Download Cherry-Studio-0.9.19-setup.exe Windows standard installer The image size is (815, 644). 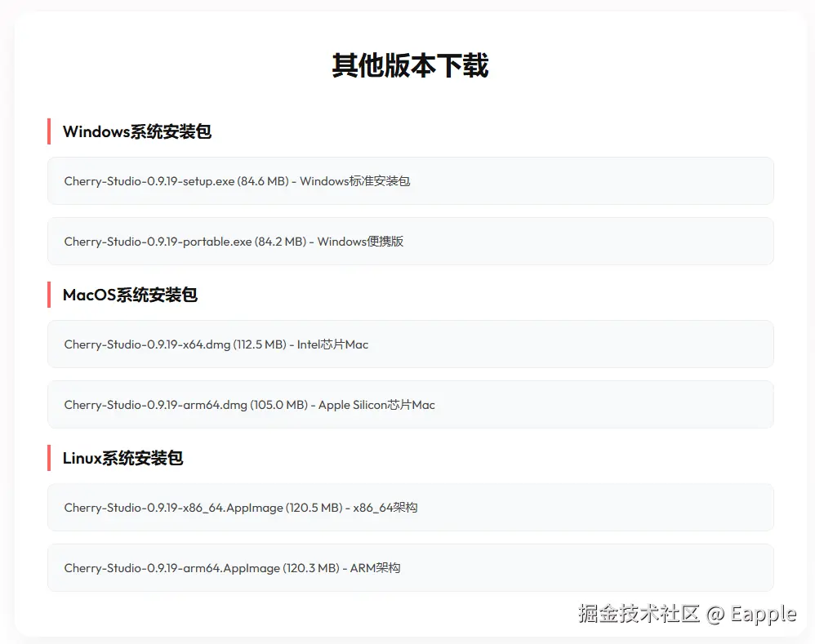tap(411, 180)
